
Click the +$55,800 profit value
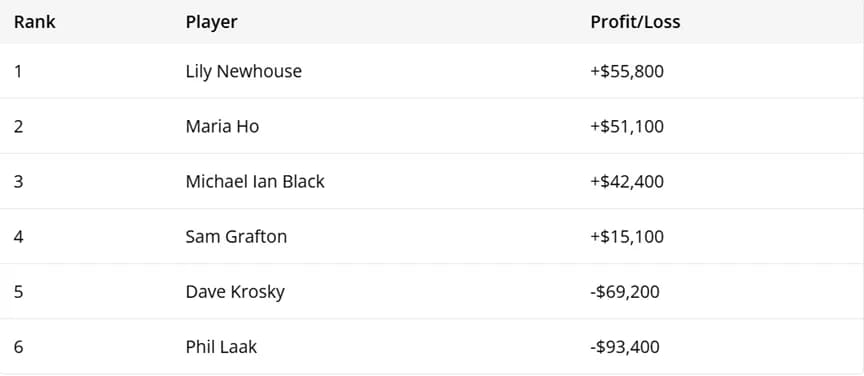pyautogui.click(x=627, y=72)
